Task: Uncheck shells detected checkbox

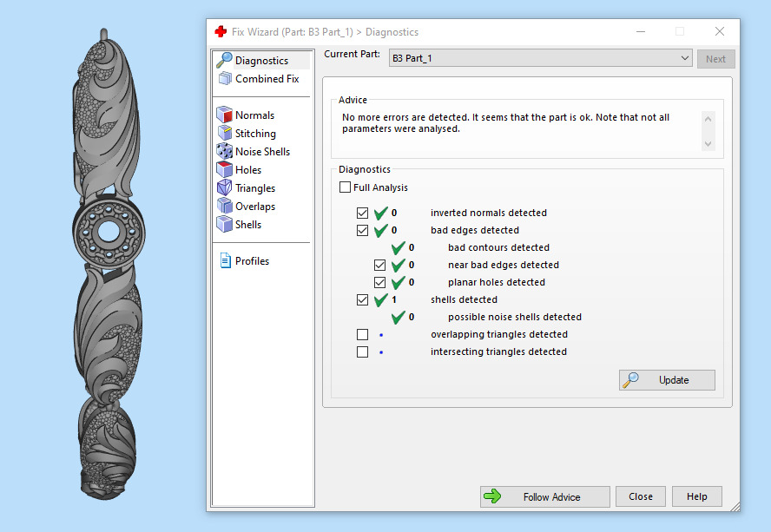Action: pyautogui.click(x=362, y=300)
